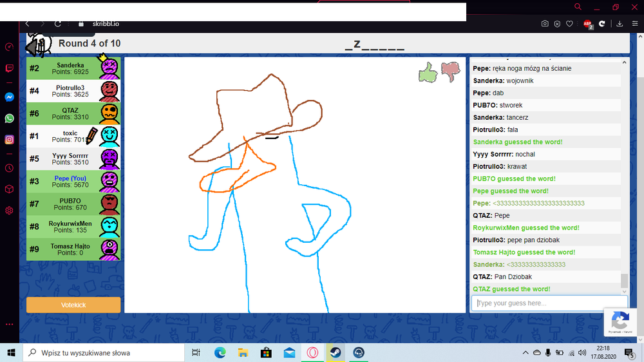Image resolution: width=644 pixels, height=362 pixels.
Task: Select Sanderka's player row
Action: point(73,68)
